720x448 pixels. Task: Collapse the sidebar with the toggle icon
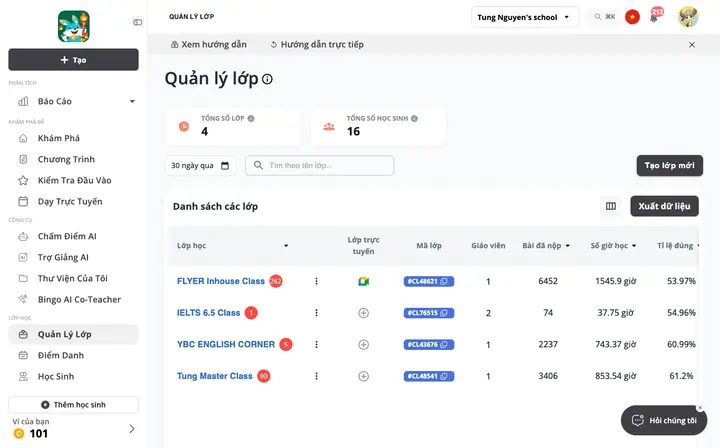(x=137, y=22)
